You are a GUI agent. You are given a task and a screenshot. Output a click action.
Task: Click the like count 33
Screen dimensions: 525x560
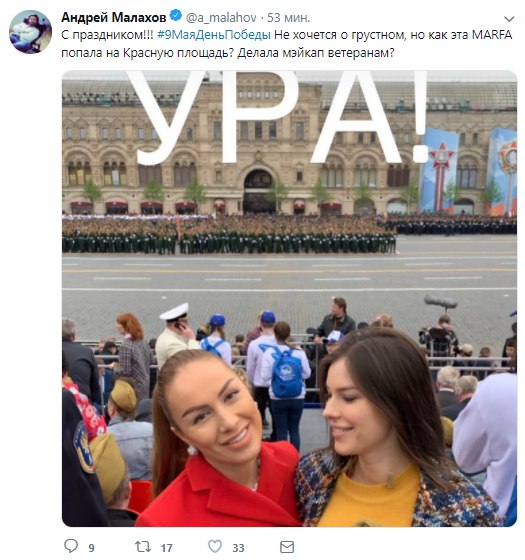click(238, 548)
